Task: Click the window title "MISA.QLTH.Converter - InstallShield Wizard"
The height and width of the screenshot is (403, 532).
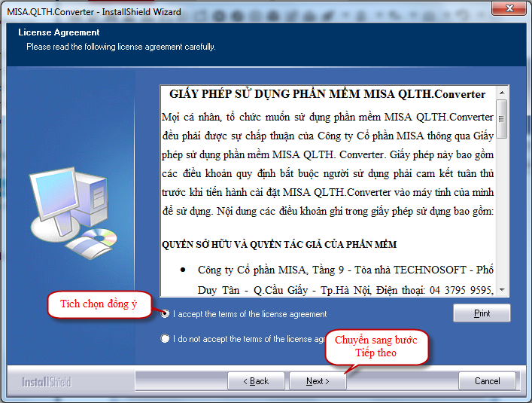Action: point(94,12)
